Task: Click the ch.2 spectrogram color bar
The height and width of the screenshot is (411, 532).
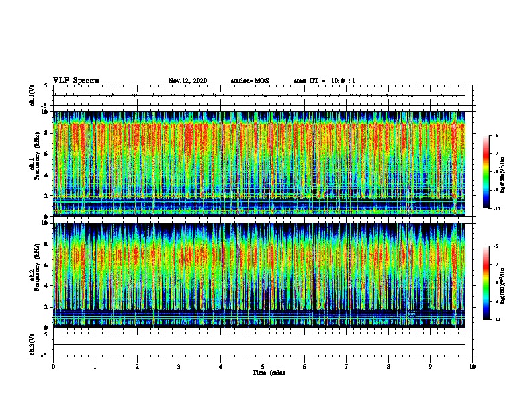Action: point(486,283)
